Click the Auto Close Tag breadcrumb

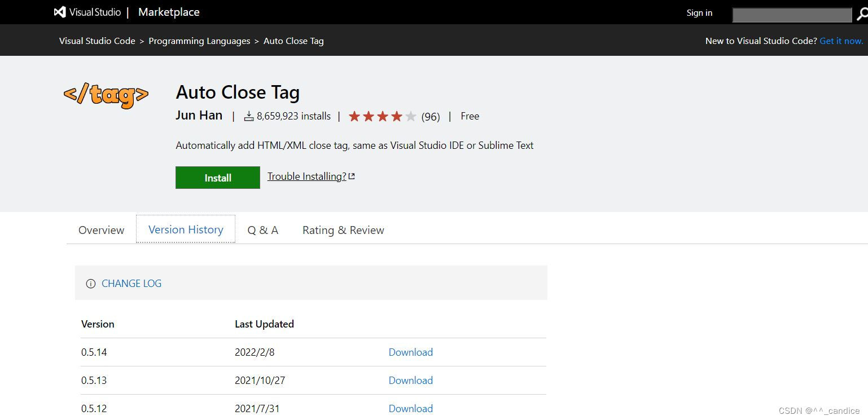(x=293, y=41)
